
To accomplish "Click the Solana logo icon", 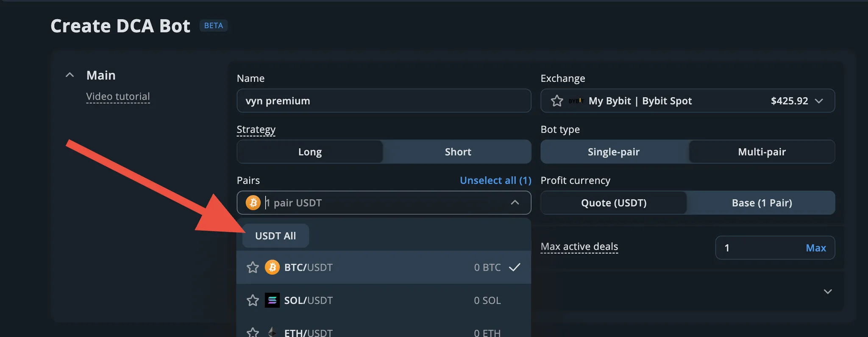I will [272, 300].
